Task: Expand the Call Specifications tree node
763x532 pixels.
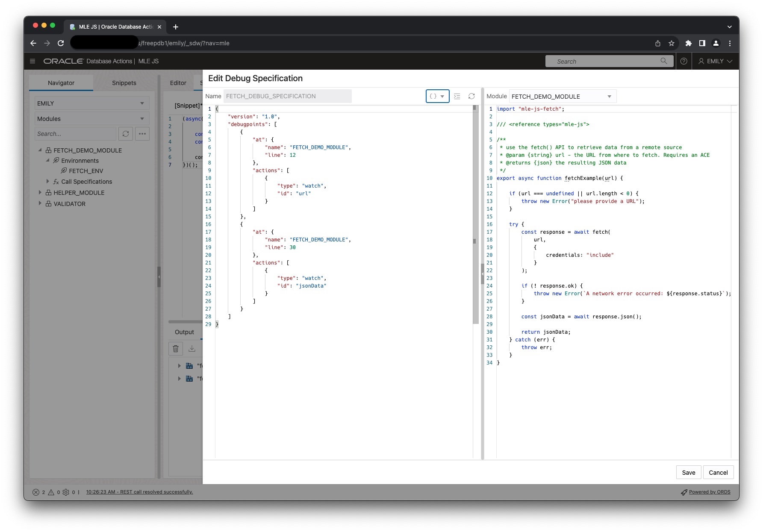Action: pyautogui.click(x=48, y=182)
